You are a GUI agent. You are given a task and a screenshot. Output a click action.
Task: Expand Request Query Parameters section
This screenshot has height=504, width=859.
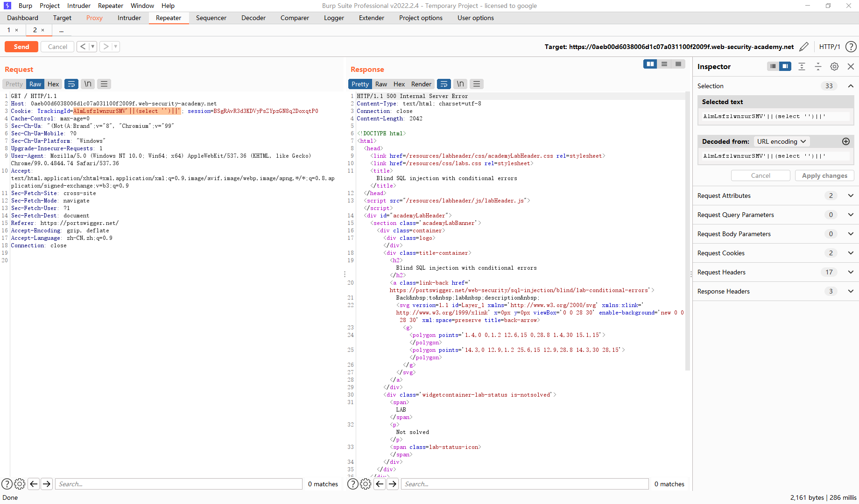coord(851,215)
